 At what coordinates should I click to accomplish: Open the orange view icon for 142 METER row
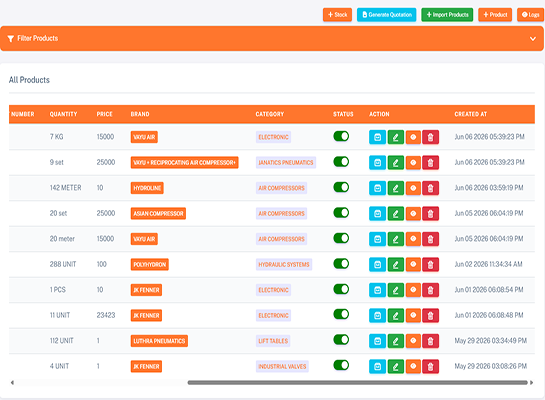tap(413, 188)
